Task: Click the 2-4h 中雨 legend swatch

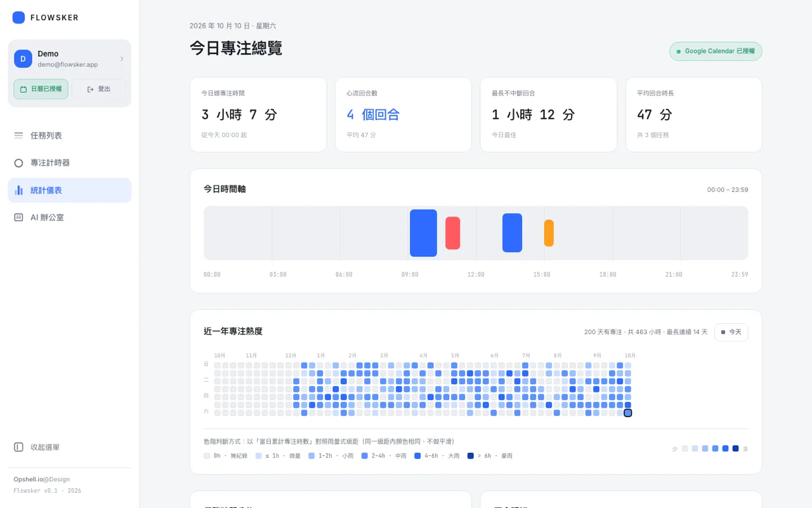Action: click(365, 456)
